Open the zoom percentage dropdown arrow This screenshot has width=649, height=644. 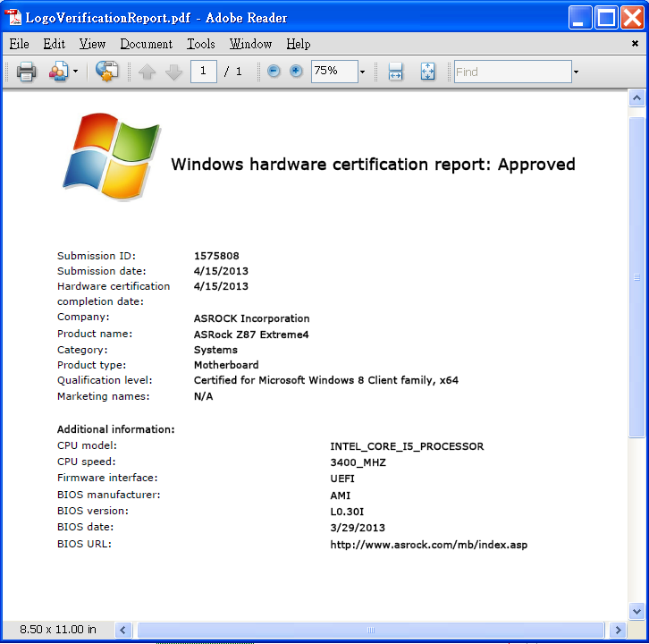click(363, 72)
